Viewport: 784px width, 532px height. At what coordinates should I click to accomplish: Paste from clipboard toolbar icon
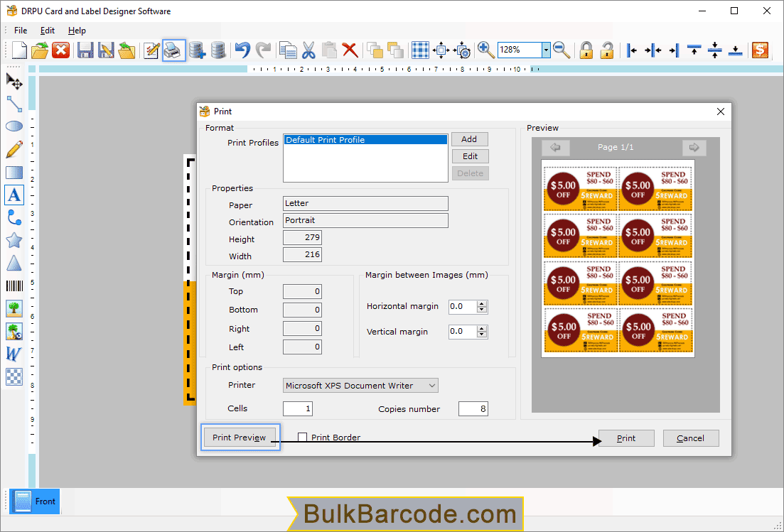pos(329,50)
